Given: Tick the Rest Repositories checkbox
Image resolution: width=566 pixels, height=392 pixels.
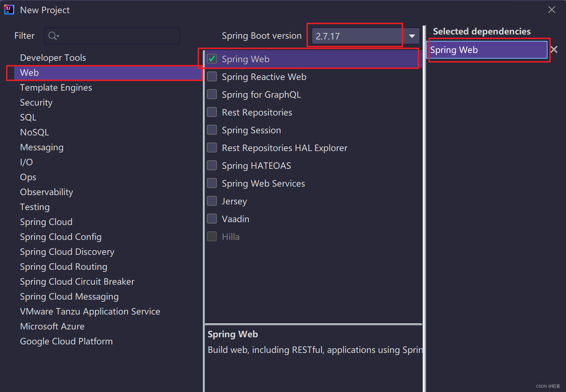Looking at the screenshot, I should (212, 112).
